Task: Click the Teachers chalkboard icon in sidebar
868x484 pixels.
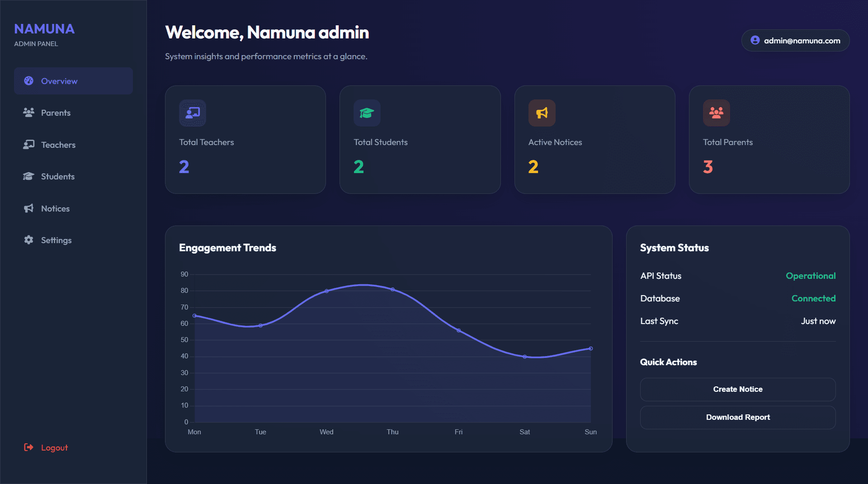Action: pyautogui.click(x=28, y=145)
